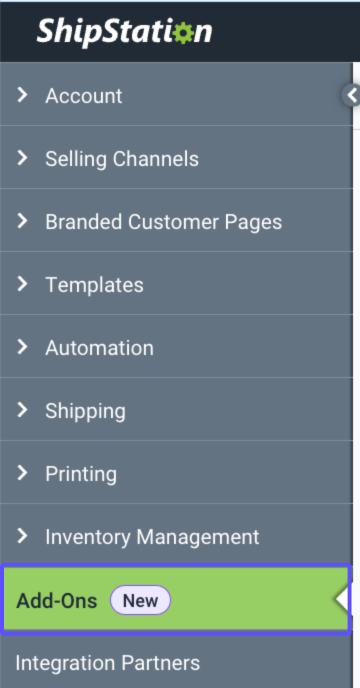Go to Automation settings
The width and height of the screenshot is (360, 688).
(176, 347)
